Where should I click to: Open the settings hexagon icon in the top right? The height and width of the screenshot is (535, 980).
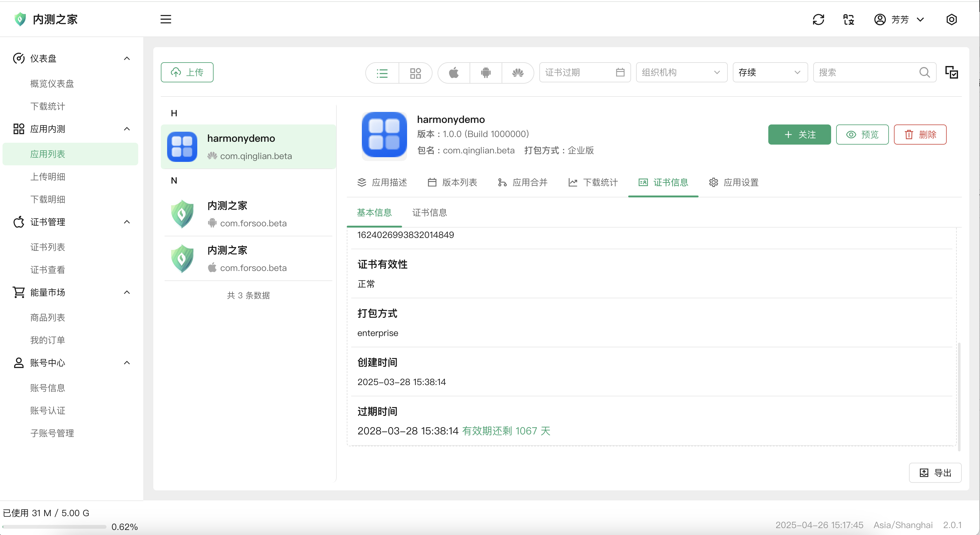click(x=951, y=19)
